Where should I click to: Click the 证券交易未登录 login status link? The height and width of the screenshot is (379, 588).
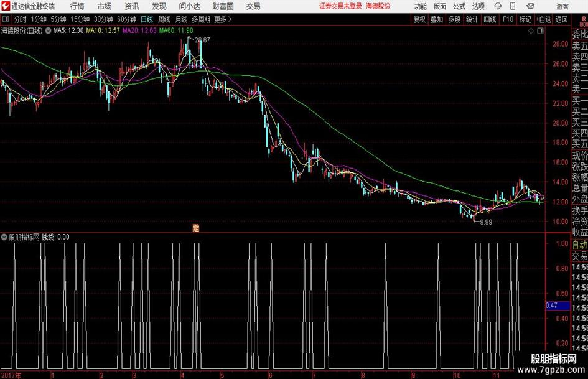point(340,6)
